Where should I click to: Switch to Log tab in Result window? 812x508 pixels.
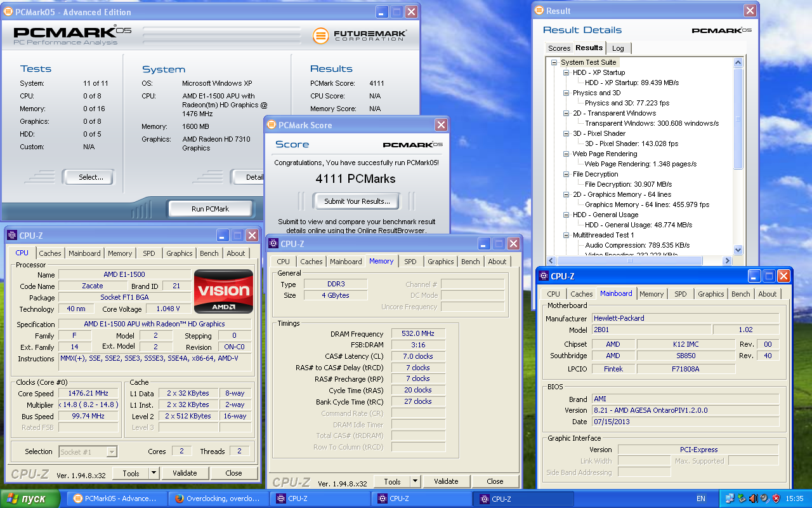click(618, 48)
